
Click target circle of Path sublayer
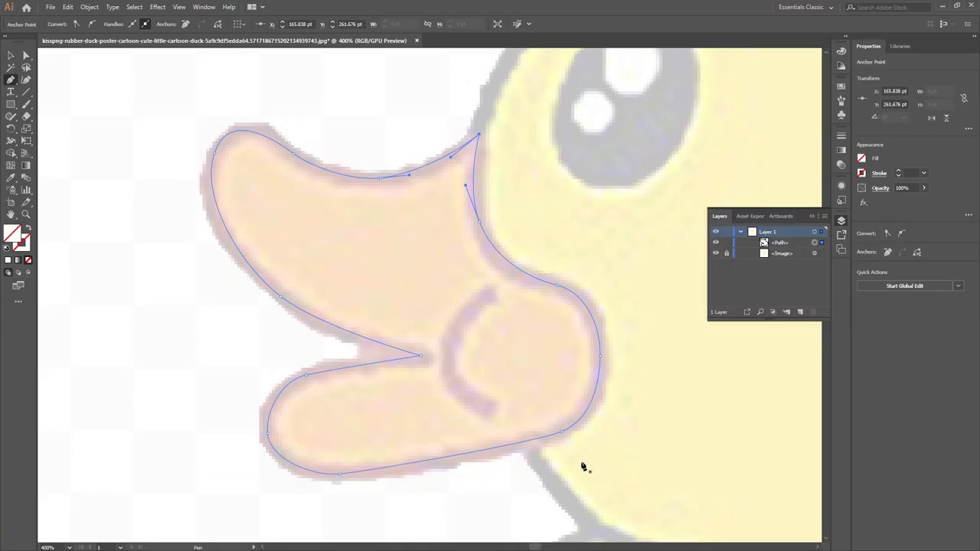pyautogui.click(x=814, y=242)
